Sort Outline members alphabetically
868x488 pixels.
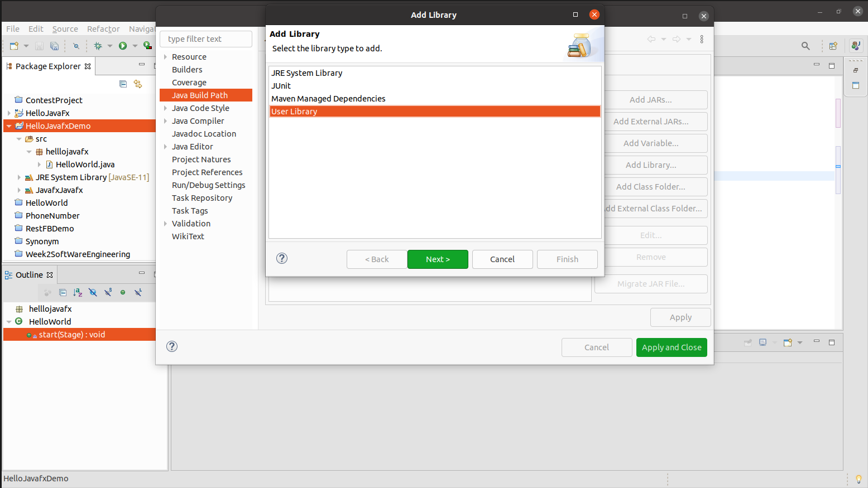[78, 292]
